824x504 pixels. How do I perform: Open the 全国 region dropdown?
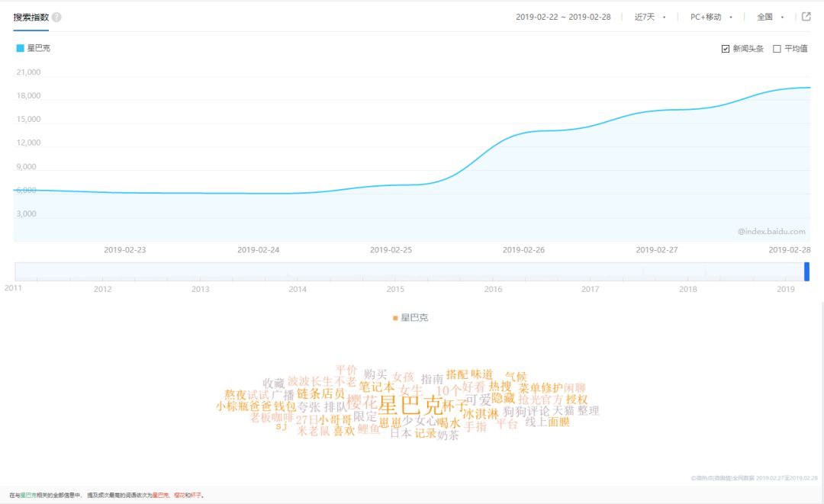770,17
